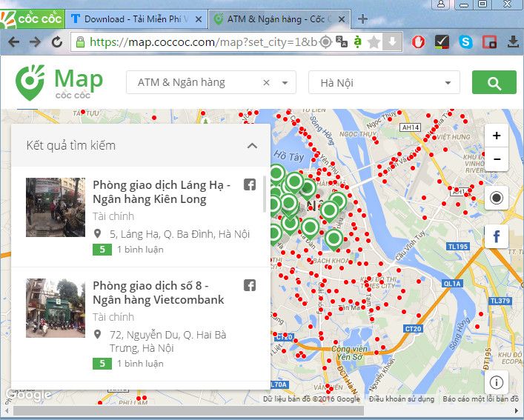Zoom in on the map

496,136
